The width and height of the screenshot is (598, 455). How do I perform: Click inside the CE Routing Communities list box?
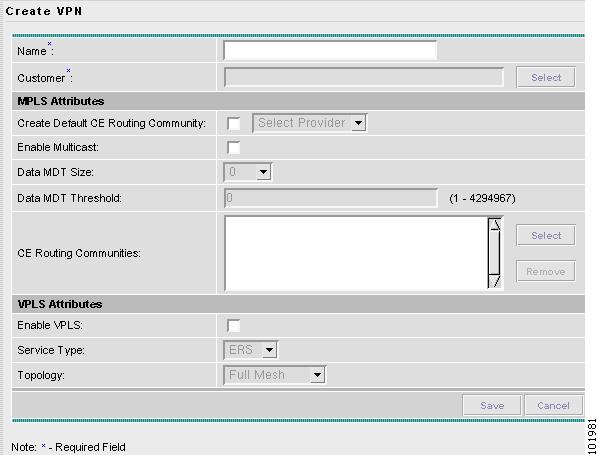pyautogui.click(x=356, y=253)
